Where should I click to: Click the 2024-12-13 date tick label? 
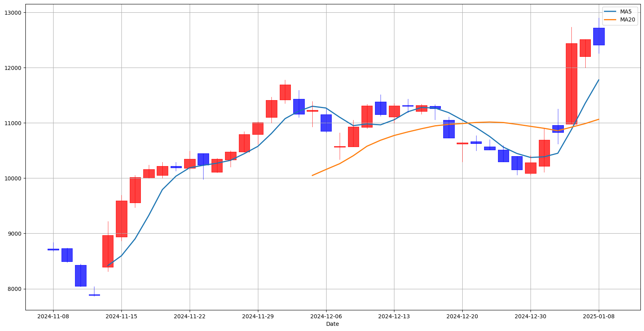click(x=394, y=317)
